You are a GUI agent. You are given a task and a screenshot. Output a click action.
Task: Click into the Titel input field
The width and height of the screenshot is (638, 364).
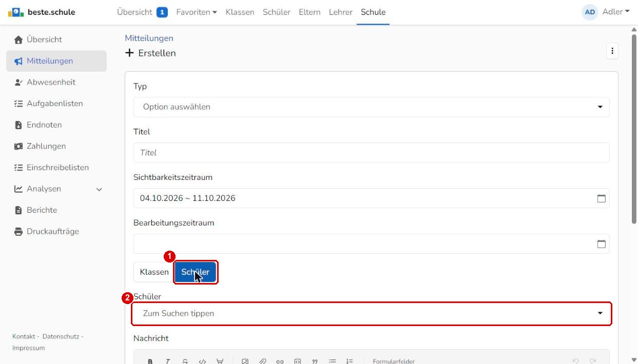[372, 153]
